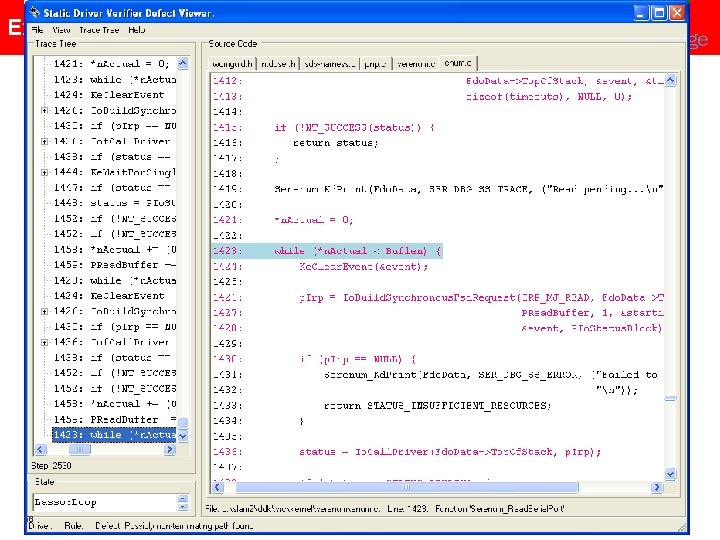Click source line 1413 sizeof(timeouts), NULL, 0

[549, 97]
